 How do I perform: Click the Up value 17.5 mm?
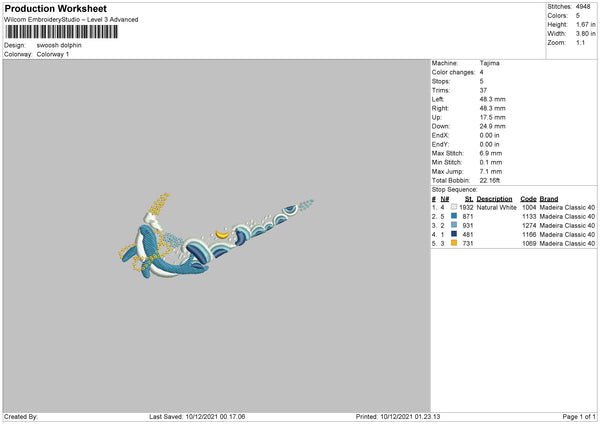pos(492,117)
